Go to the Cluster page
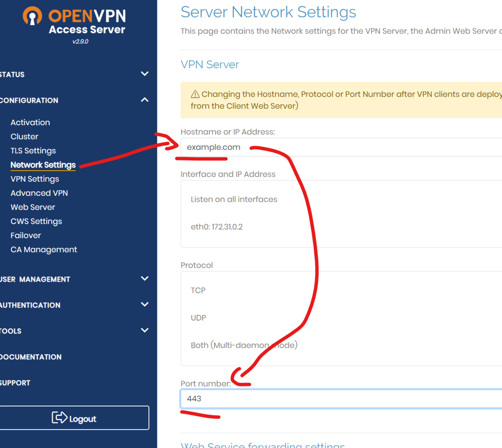Screen dimensions: 502x448 [x=24, y=136]
